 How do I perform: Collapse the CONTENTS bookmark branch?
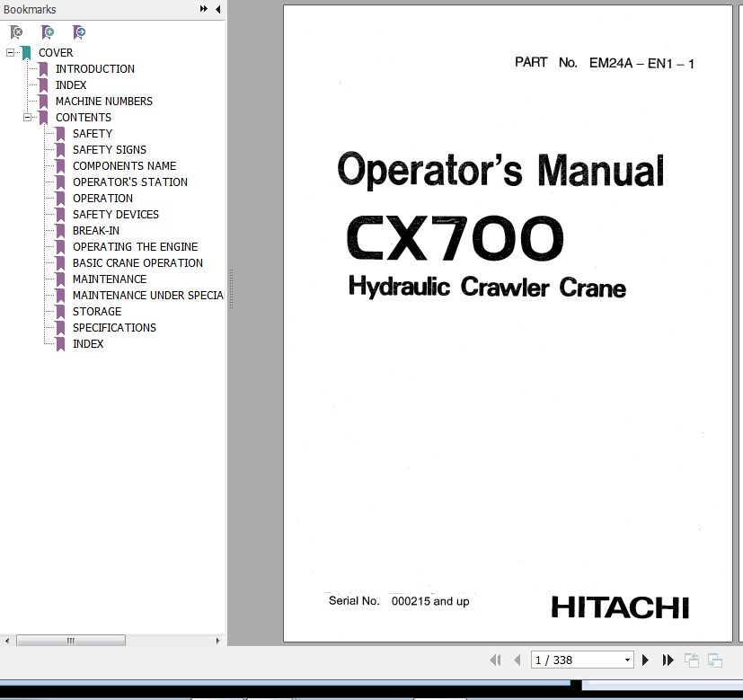27,118
